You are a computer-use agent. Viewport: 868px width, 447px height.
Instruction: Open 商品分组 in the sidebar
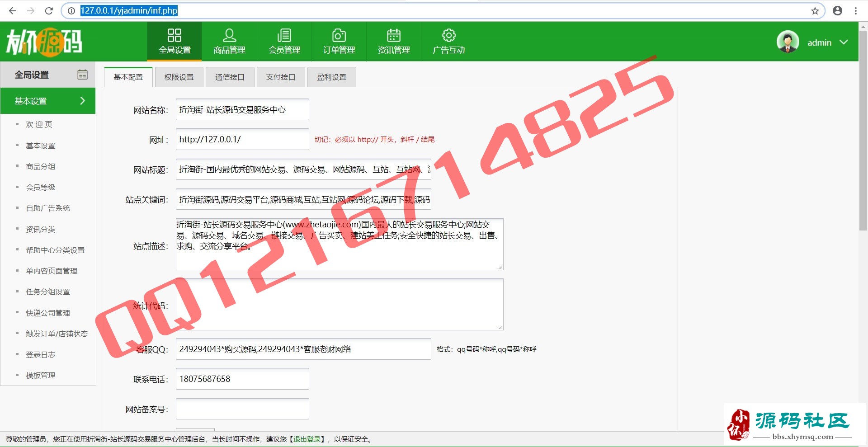(x=40, y=166)
